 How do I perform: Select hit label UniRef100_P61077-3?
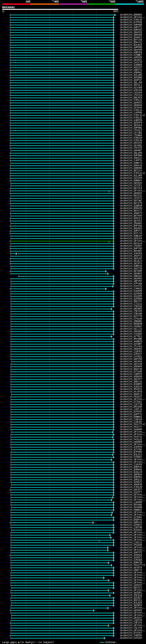point(133,565)
